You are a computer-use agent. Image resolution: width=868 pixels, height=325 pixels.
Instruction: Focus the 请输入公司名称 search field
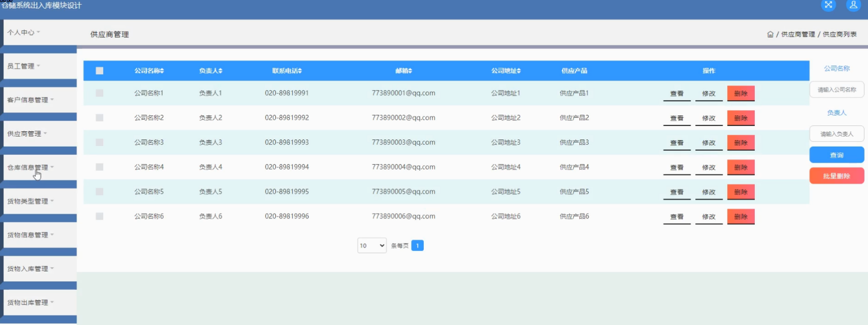[837, 89]
